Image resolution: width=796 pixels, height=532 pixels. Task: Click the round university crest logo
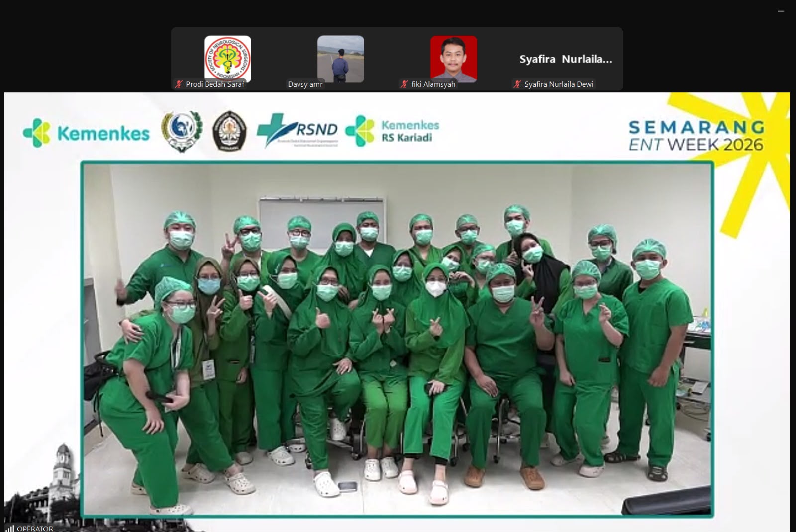[229, 131]
